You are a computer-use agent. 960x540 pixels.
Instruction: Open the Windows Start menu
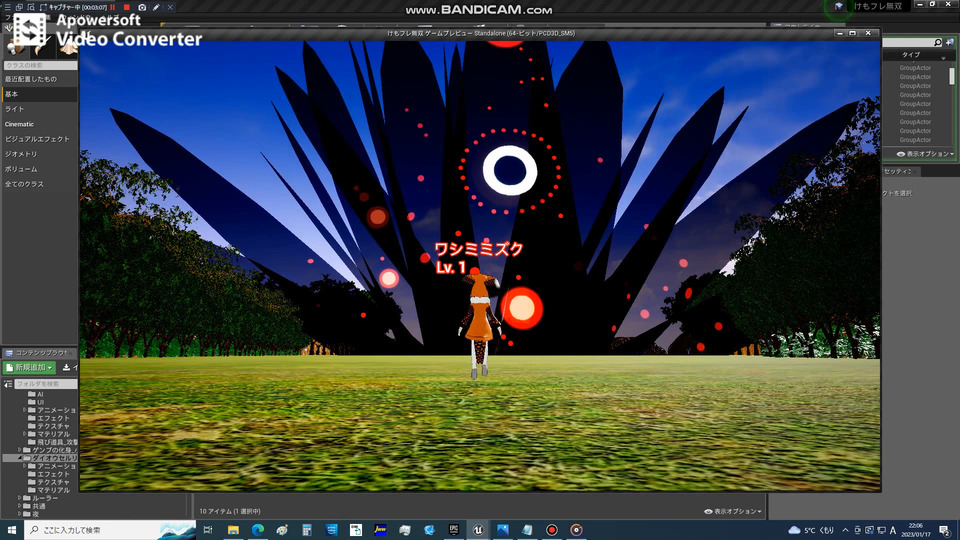point(12,530)
